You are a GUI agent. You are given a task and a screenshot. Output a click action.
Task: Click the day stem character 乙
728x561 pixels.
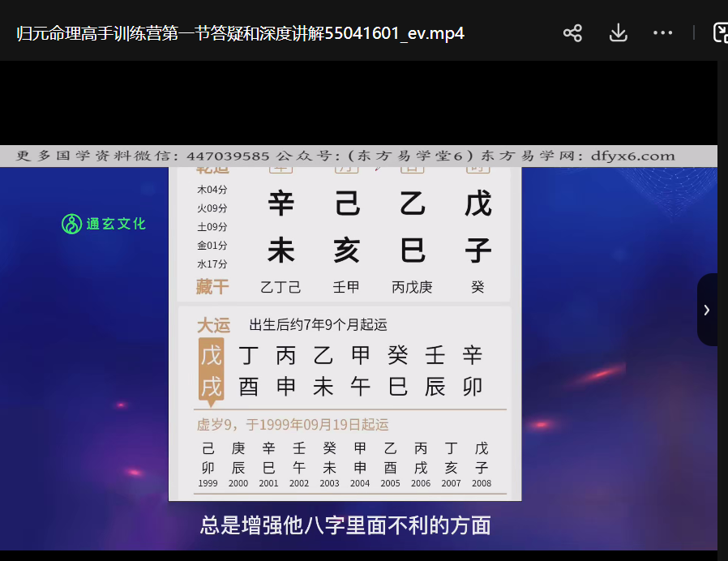(413, 203)
